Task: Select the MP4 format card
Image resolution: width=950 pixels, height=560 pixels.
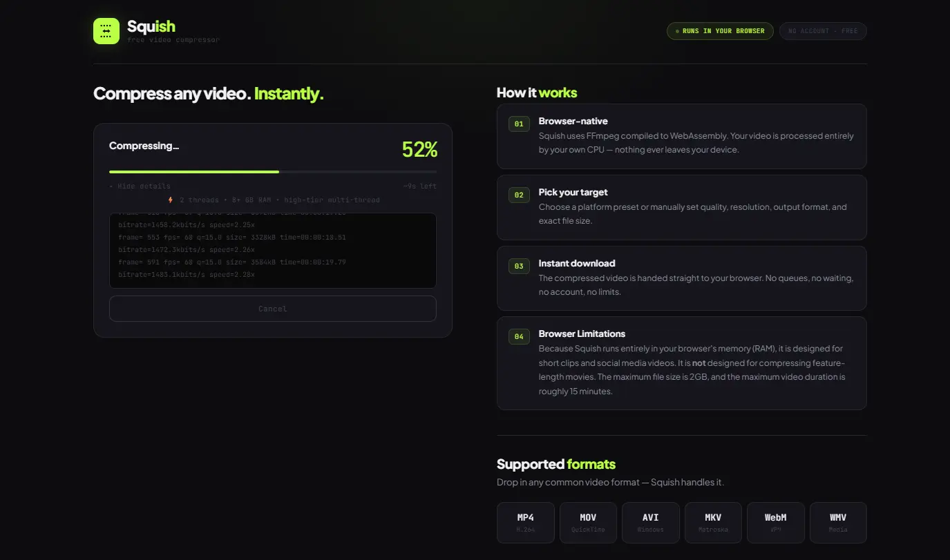Action: pyautogui.click(x=526, y=523)
